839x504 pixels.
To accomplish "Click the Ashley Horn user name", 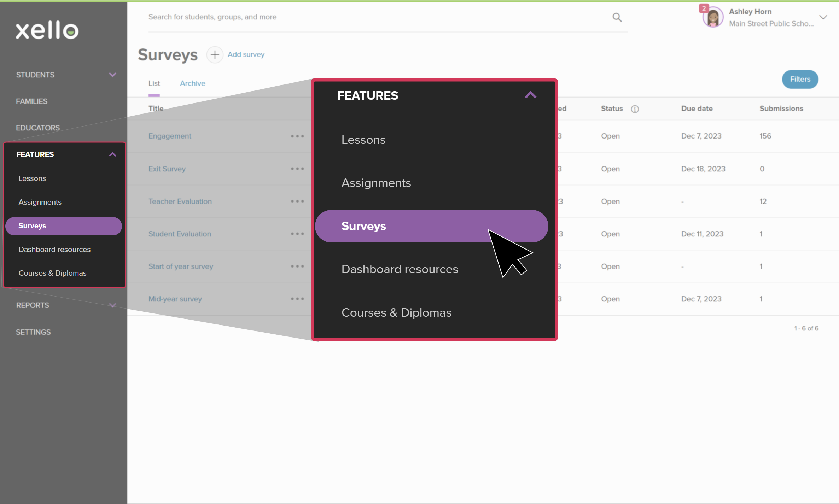I will tap(750, 12).
